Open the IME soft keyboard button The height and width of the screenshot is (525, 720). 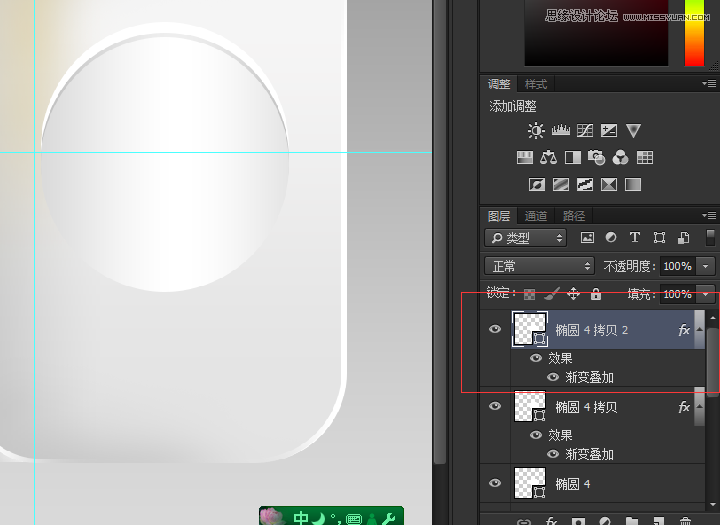(x=354, y=519)
